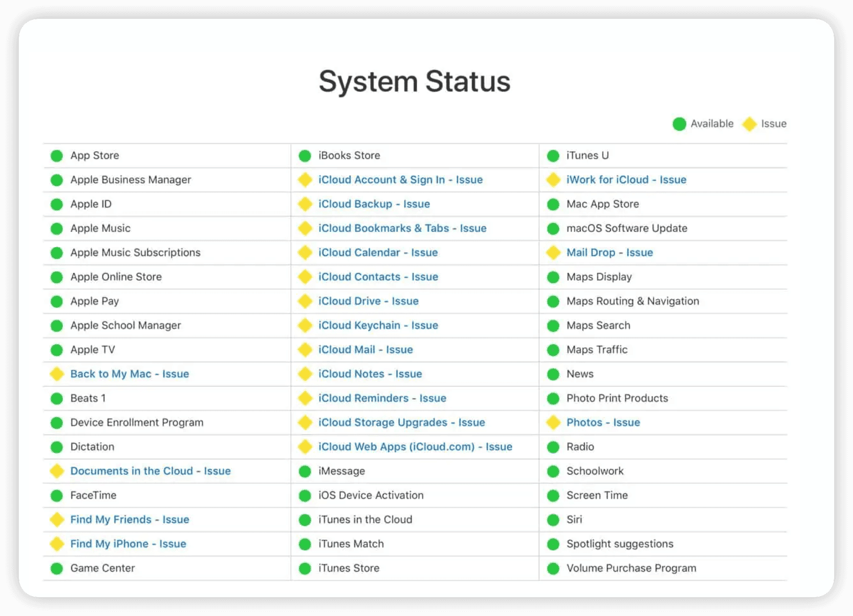
Task: Open iCloud Reminders issue link
Action: coord(382,398)
